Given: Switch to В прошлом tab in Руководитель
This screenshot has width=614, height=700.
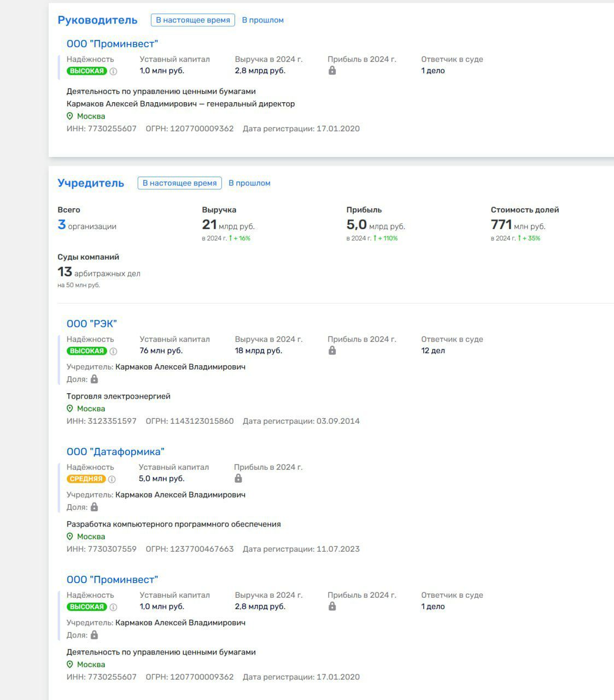Looking at the screenshot, I should point(262,20).
